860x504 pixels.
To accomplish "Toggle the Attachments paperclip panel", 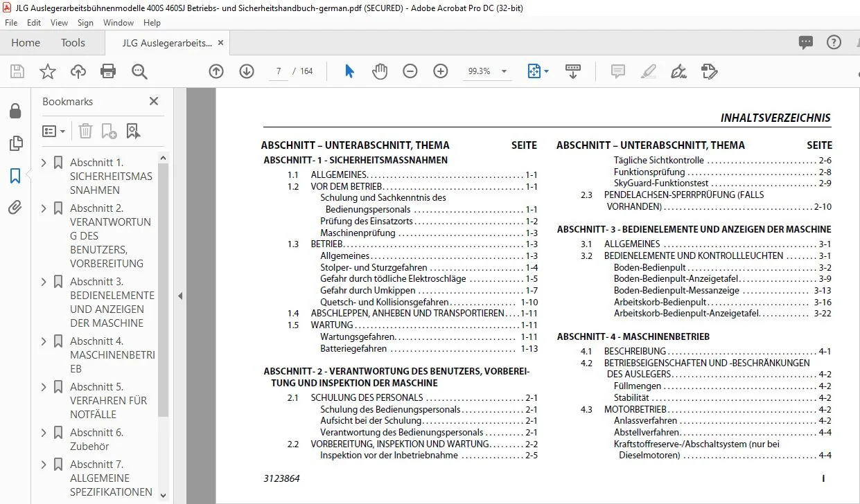I will (x=15, y=208).
